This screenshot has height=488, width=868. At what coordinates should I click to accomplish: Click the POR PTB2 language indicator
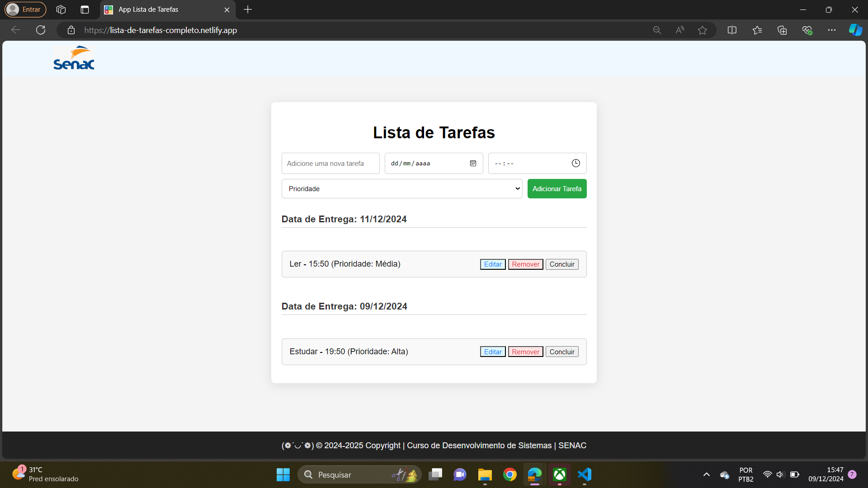pos(746,474)
